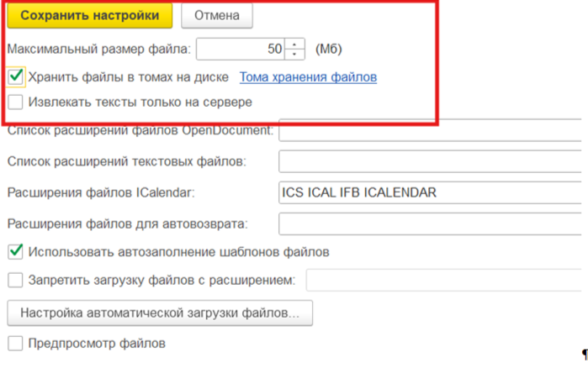Click the ICalendar extensions field with ICS ICAL
588x368 pixels.
(x=429, y=192)
